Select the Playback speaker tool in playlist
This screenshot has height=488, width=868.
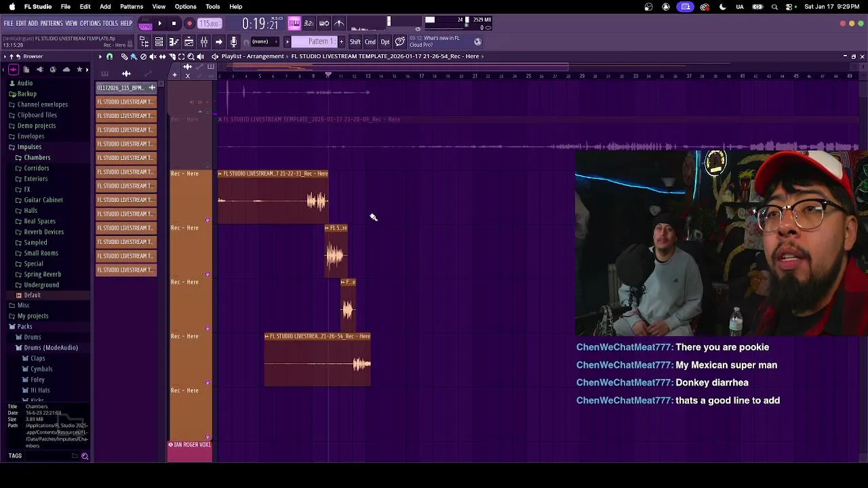200,56
